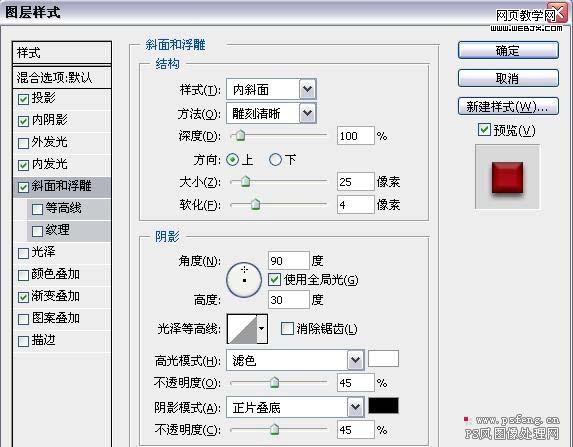Uncheck the 斜面和浮雕 checkbox
Viewport: 573px width, 447px height.
click(x=23, y=187)
